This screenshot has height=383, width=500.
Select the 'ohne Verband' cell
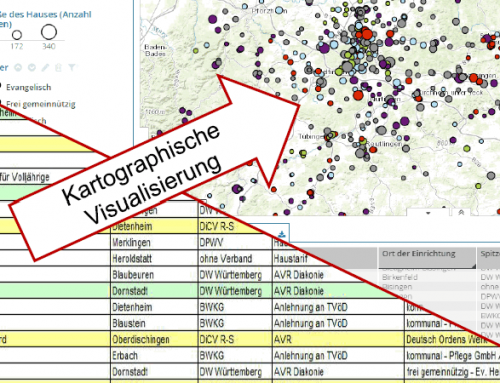(235, 259)
